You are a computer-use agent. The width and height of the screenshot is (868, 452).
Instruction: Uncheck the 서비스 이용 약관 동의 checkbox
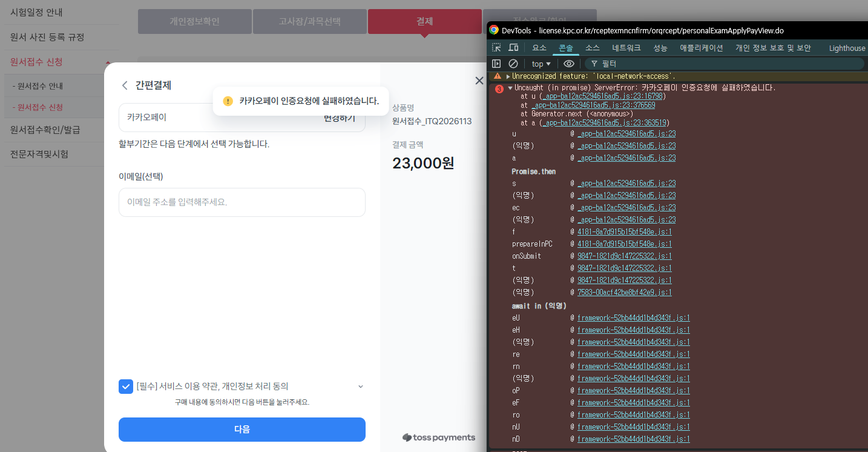(126, 387)
